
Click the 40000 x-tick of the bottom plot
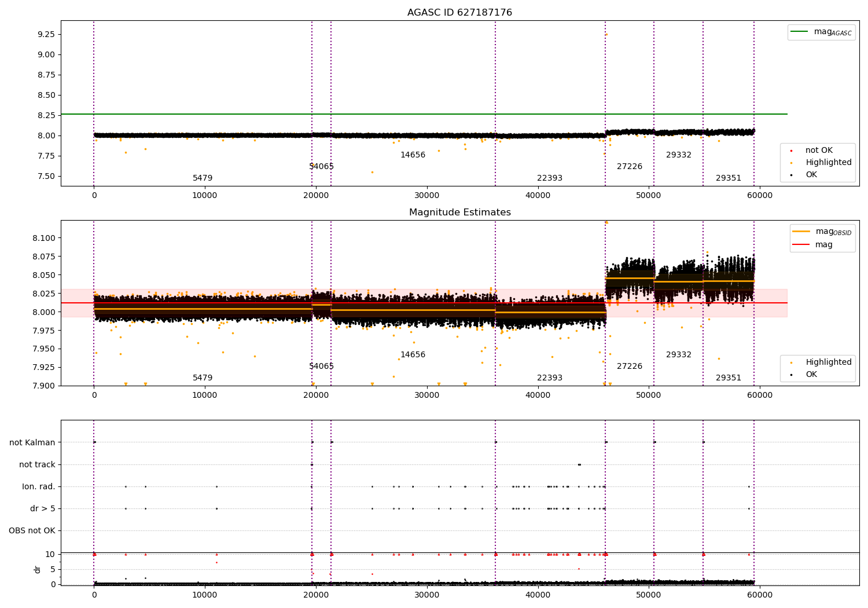pyautogui.click(x=538, y=595)
